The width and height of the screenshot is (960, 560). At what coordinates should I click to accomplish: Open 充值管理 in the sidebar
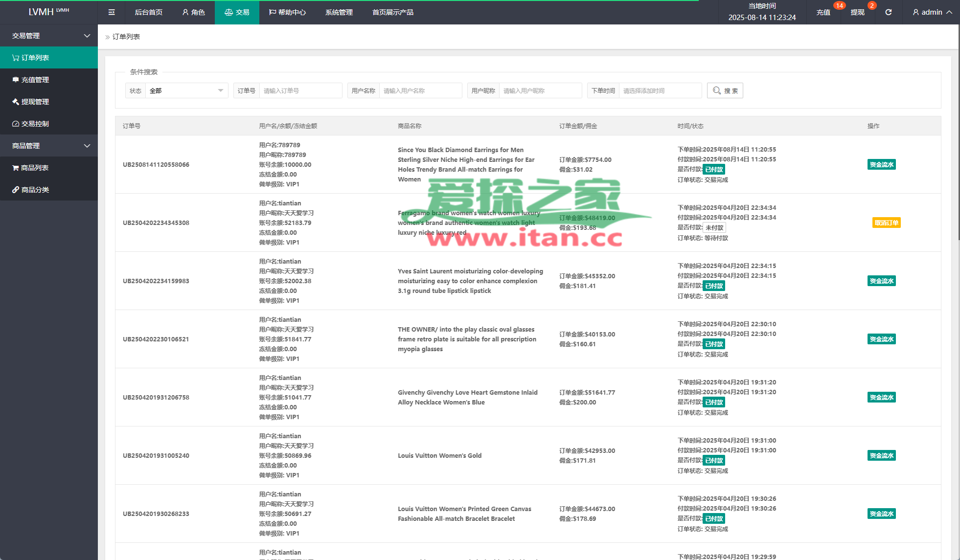click(49, 80)
